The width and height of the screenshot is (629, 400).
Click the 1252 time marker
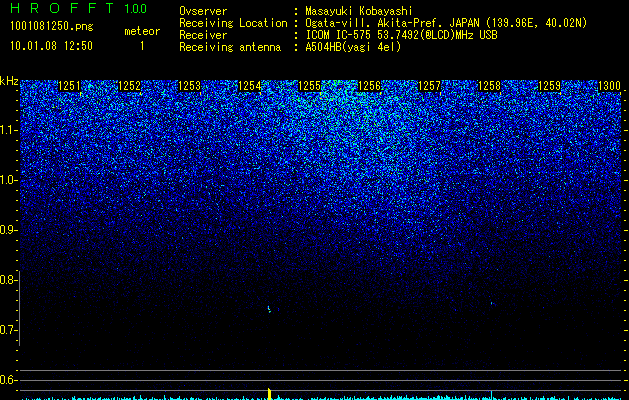(129, 86)
